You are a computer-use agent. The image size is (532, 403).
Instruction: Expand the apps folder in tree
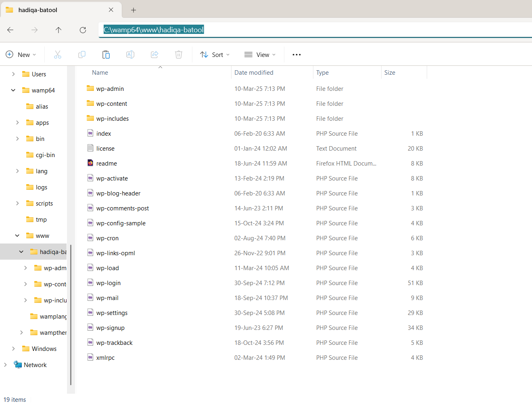coord(17,122)
